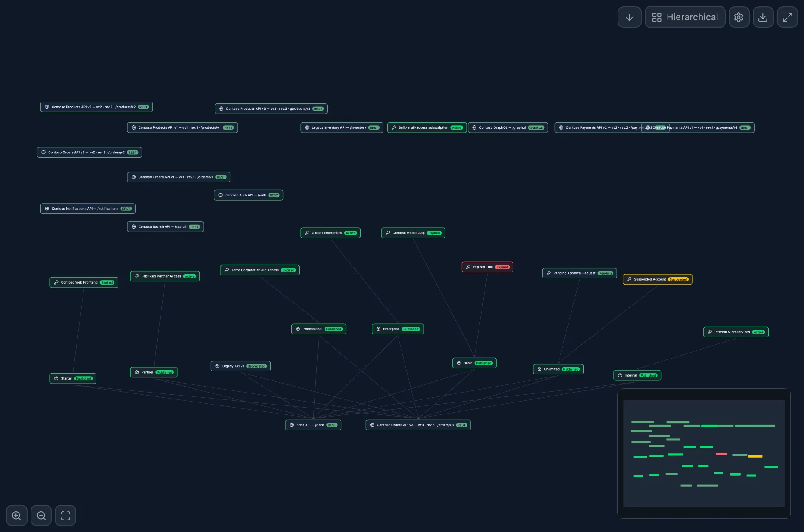The image size is (804, 532).
Task: Click the Basic product node
Action: point(474,363)
